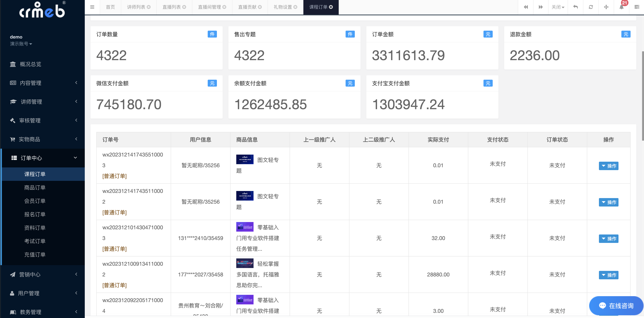
Task: Open the 在线咨询 chat button
Action: (616, 306)
